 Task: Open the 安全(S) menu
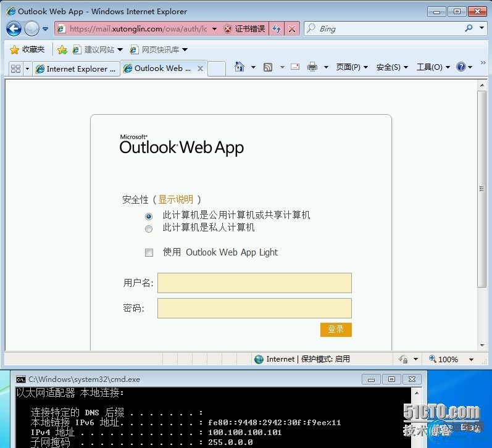[x=392, y=67]
